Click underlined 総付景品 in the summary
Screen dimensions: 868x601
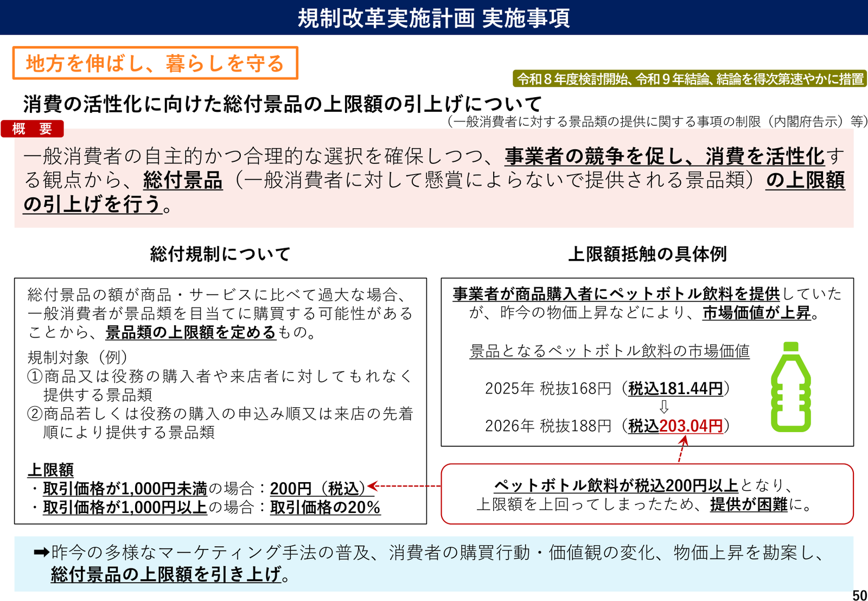click(183, 180)
